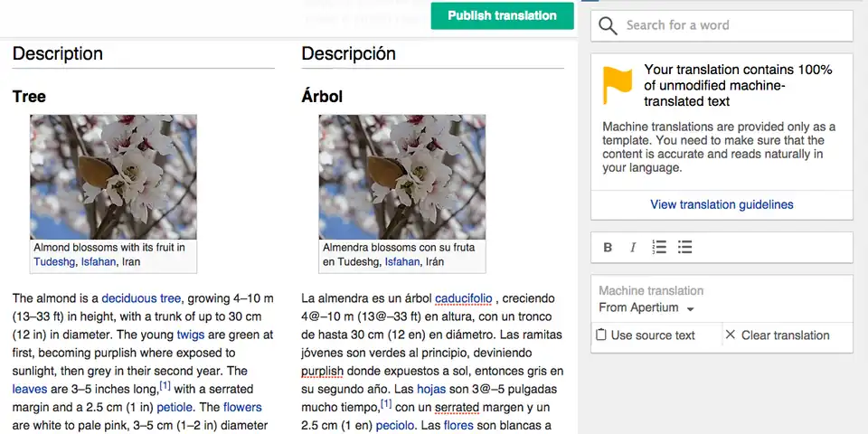Click the yellow flag warning icon

(x=618, y=85)
